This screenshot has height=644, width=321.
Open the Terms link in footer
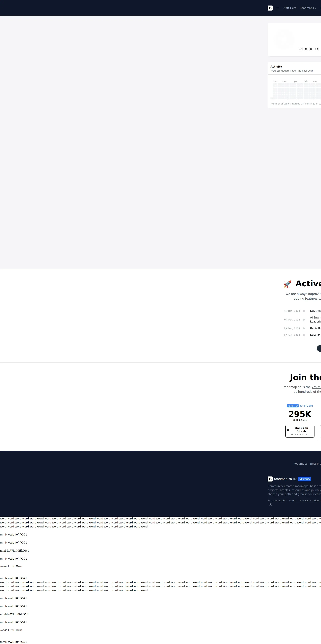(x=292, y=501)
